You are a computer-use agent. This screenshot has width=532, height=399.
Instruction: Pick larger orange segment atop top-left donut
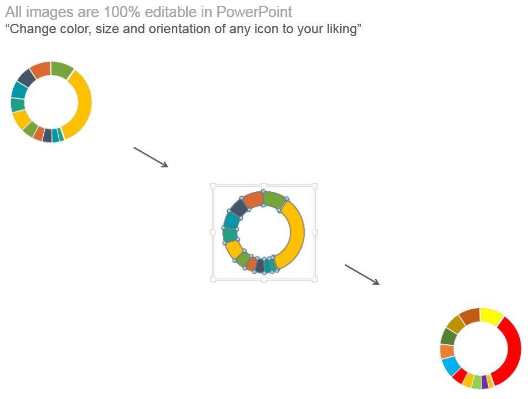[x=40, y=70]
